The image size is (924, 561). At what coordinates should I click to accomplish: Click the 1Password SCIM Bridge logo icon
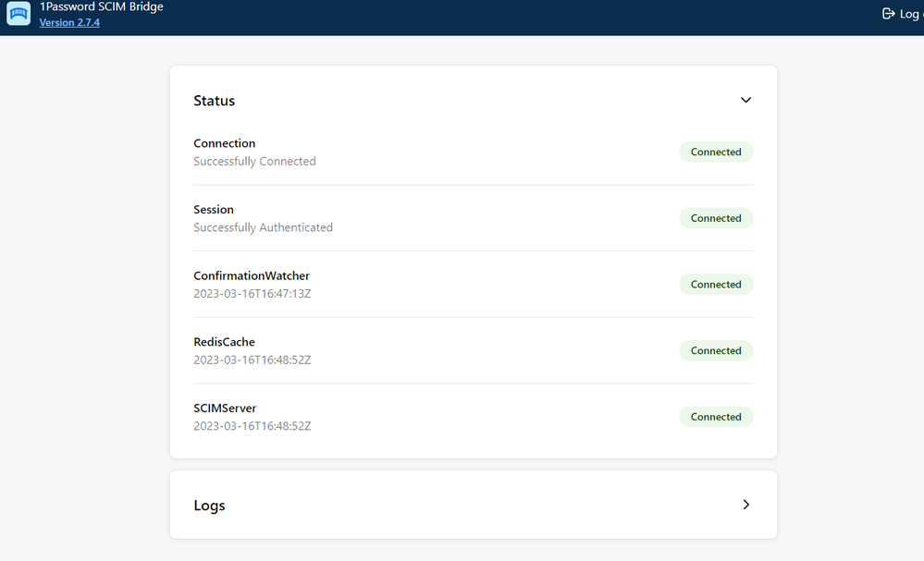coord(18,14)
